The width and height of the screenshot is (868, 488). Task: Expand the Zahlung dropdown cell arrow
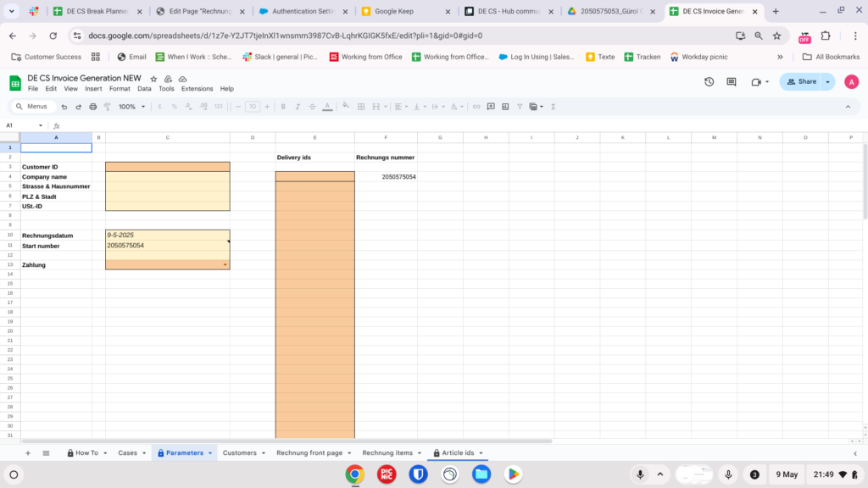click(225, 265)
